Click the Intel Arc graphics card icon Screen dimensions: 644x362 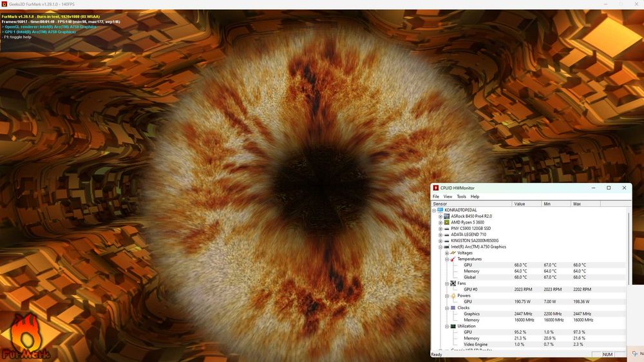(446, 247)
